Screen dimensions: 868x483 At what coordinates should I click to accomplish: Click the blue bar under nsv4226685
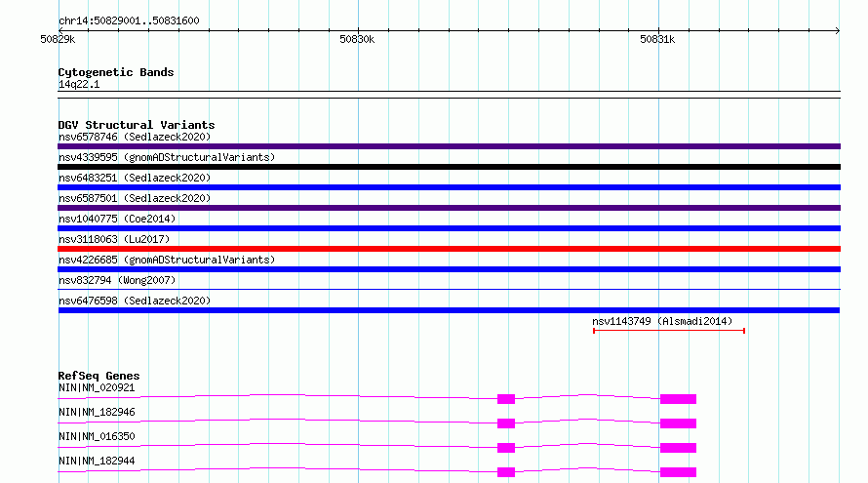click(449, 269)
